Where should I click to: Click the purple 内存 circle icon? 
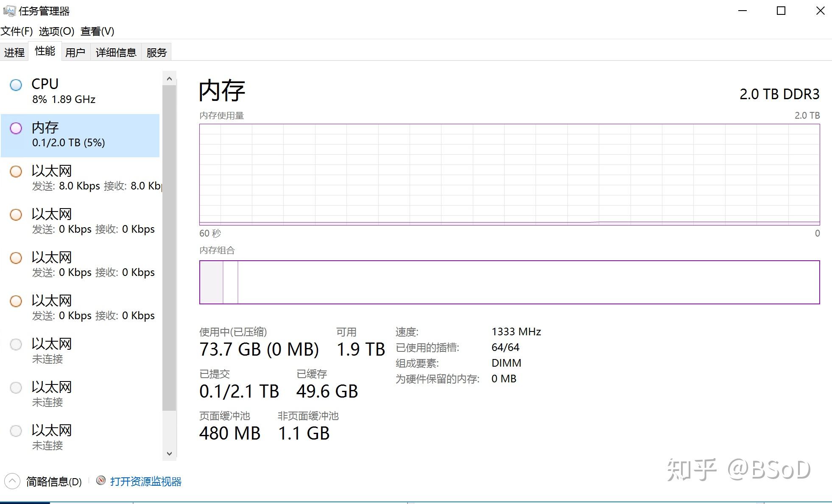[16, 128]
